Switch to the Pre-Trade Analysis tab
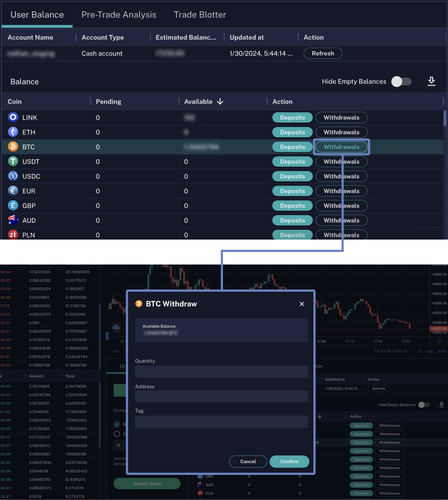 pyautogui.click(x=119, y=15)
